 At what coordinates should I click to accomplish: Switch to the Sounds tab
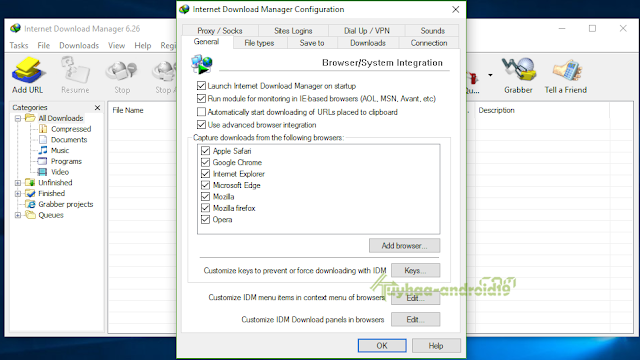point(432,31)
